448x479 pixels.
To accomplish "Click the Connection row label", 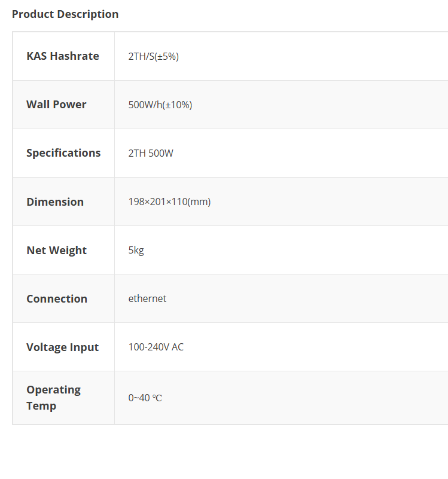I will coord(57,299).
